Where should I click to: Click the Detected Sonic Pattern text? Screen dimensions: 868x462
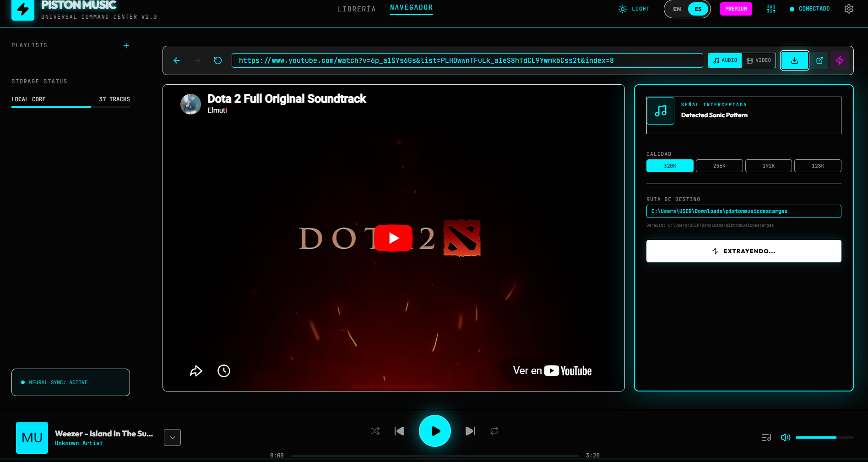[714, 115]
